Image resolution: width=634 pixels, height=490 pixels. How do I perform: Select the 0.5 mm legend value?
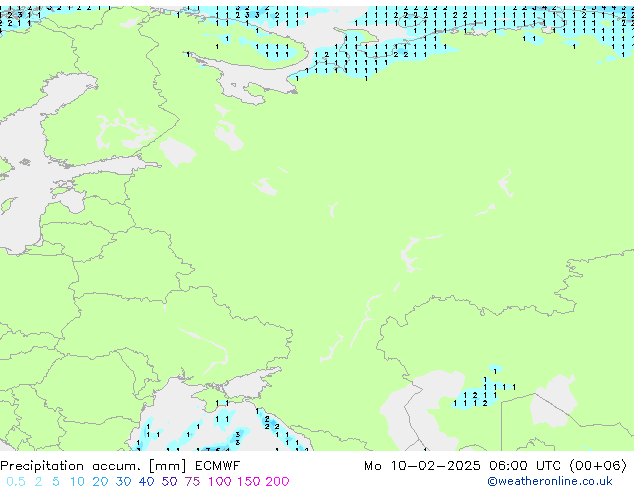(x=16, y=482)
